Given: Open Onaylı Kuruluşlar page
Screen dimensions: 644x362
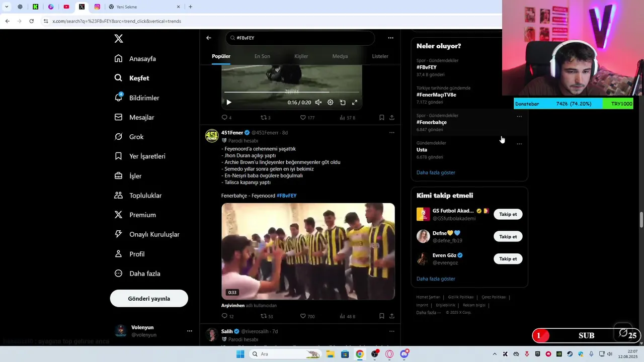Looking at the screenshot, I should point(146,234).
